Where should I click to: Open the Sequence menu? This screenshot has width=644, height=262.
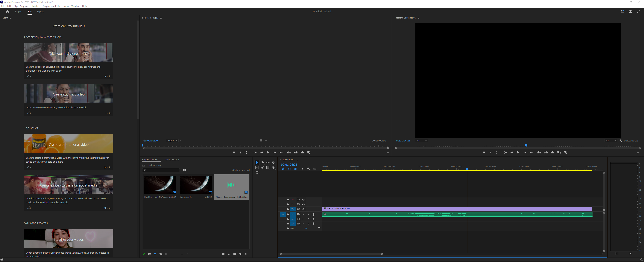pyautogui.click(x=25, y=6)
